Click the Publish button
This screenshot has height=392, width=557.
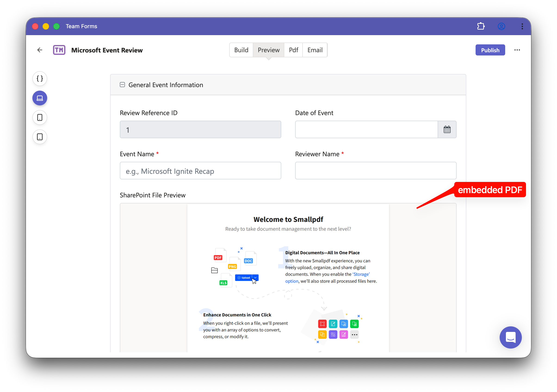click(490, 50)
